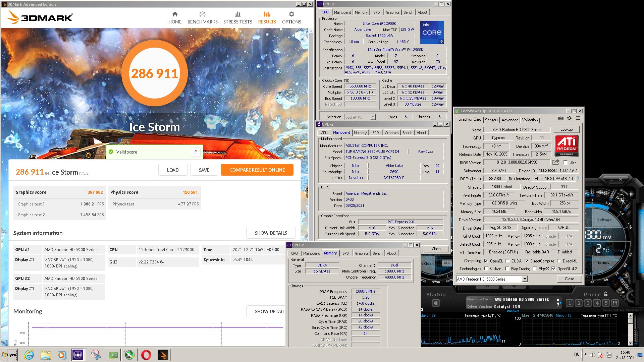
Task: Open Windows Media Player from taskbar
Action: [61, 355]
